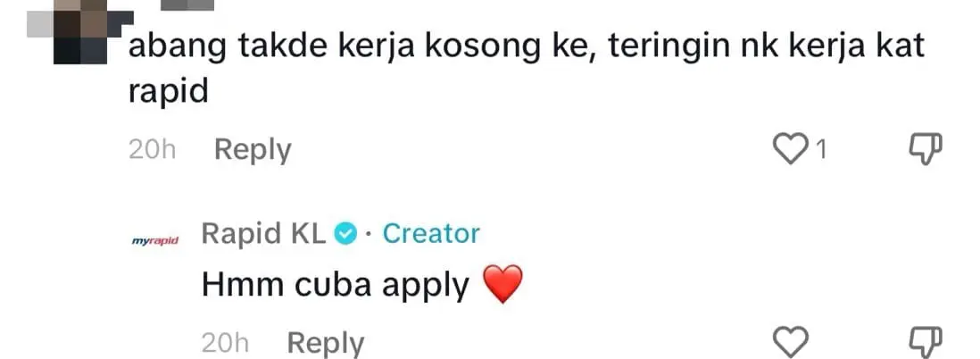Reply to the 'abang takde kerja kosong' comment
Screen dimensions: 980x359
[253, 150]
